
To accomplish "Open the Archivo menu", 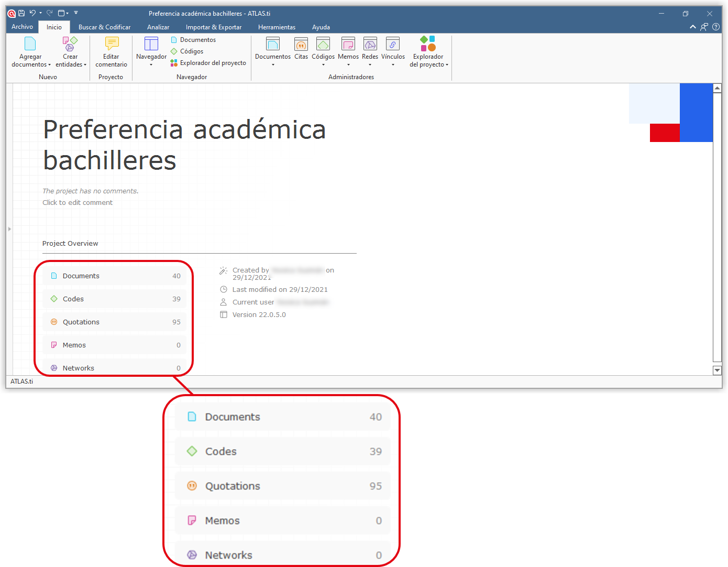I will 22,27.
